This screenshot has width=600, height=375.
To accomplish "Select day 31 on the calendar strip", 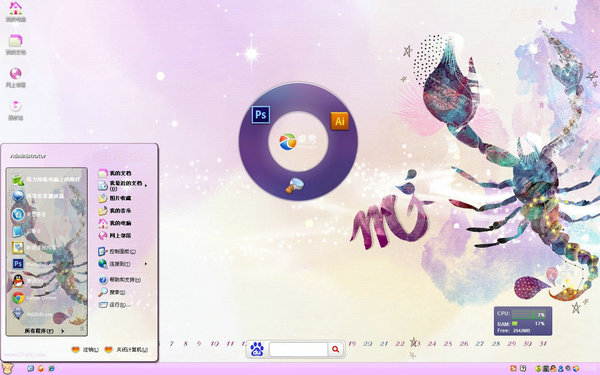I will (543, 344).
